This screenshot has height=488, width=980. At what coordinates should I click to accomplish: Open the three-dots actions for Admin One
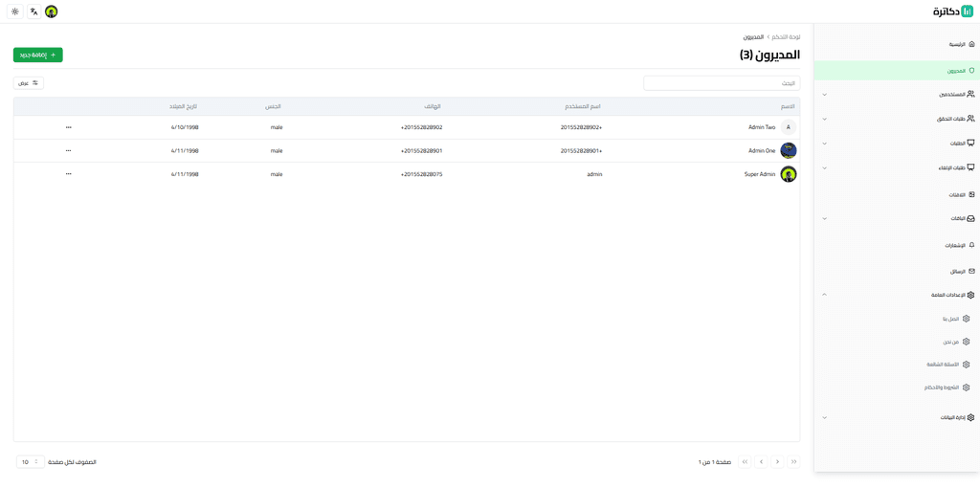click(x=68, y=150)
